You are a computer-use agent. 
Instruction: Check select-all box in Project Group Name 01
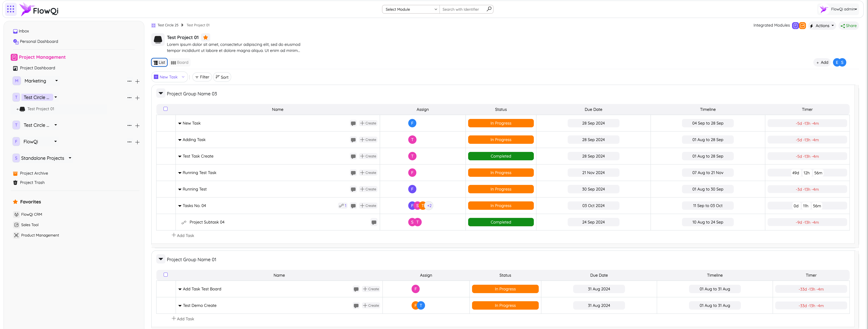pos(165,275)
